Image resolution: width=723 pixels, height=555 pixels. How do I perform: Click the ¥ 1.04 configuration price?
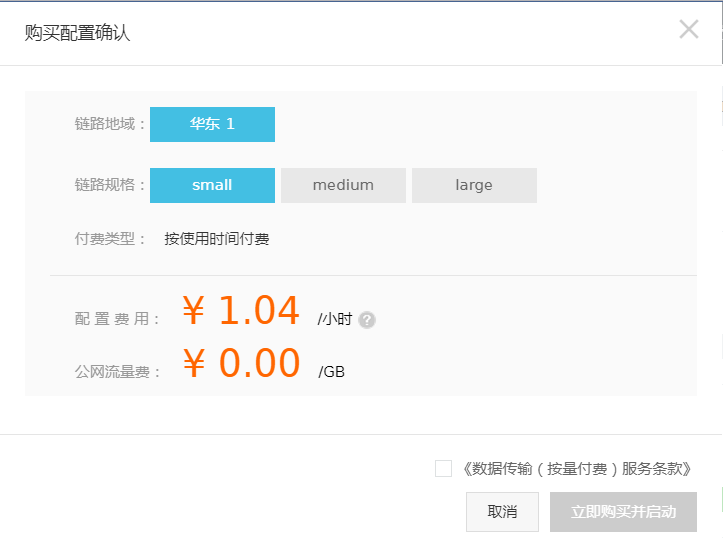coord(241,312)
